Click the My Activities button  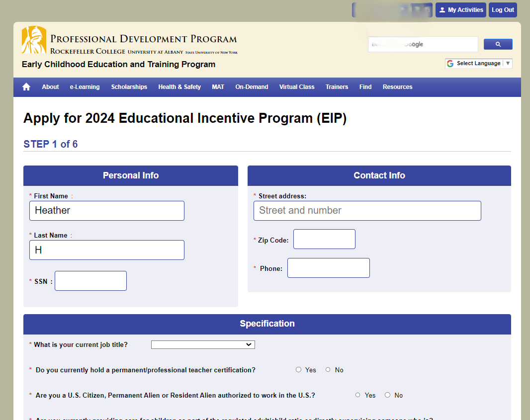[461, 9]
